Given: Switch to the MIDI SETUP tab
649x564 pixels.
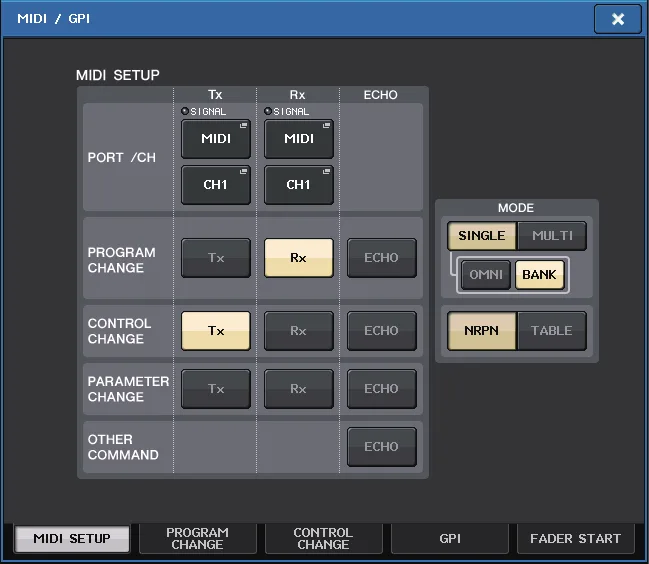Looking at the screenshot, I should [72, 539].
